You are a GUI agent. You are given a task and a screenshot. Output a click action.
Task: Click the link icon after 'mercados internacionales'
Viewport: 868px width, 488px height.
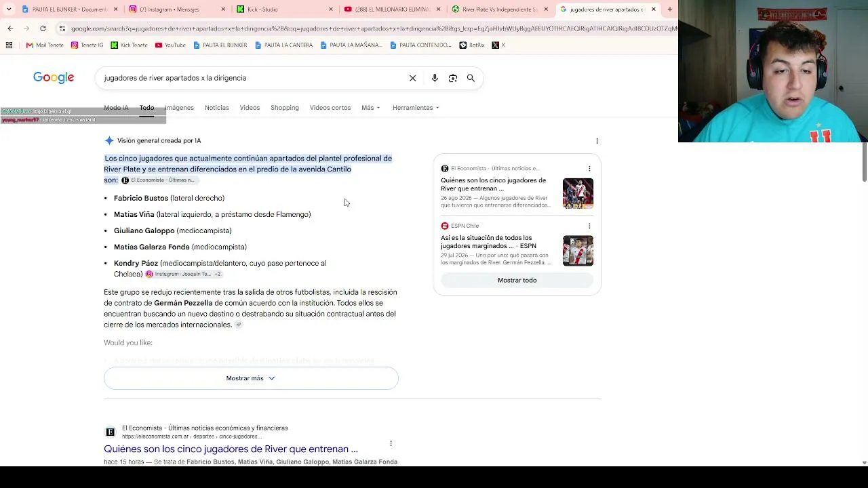pos(238,325)
